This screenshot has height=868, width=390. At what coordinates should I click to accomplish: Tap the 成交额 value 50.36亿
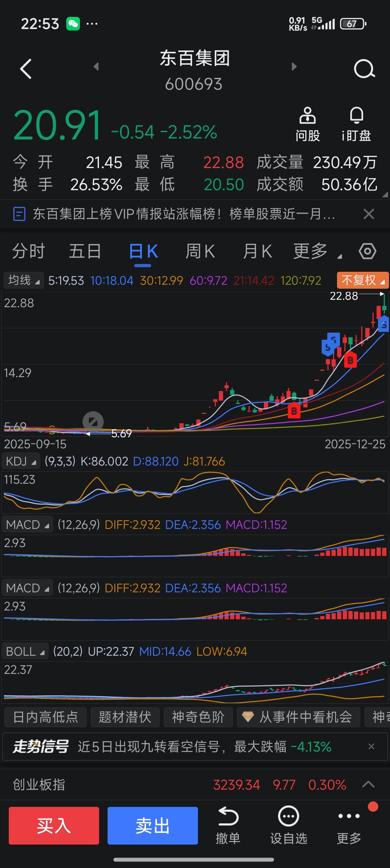click(349, 185)
